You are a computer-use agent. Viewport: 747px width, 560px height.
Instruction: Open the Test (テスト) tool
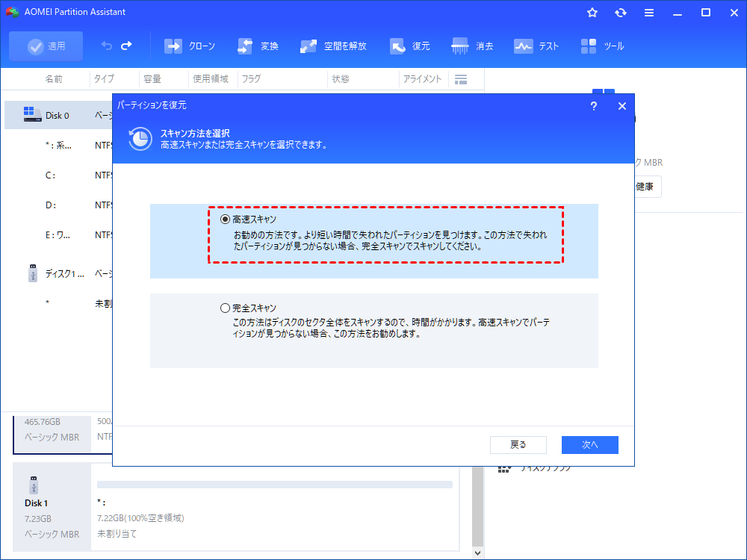(523, 46)
